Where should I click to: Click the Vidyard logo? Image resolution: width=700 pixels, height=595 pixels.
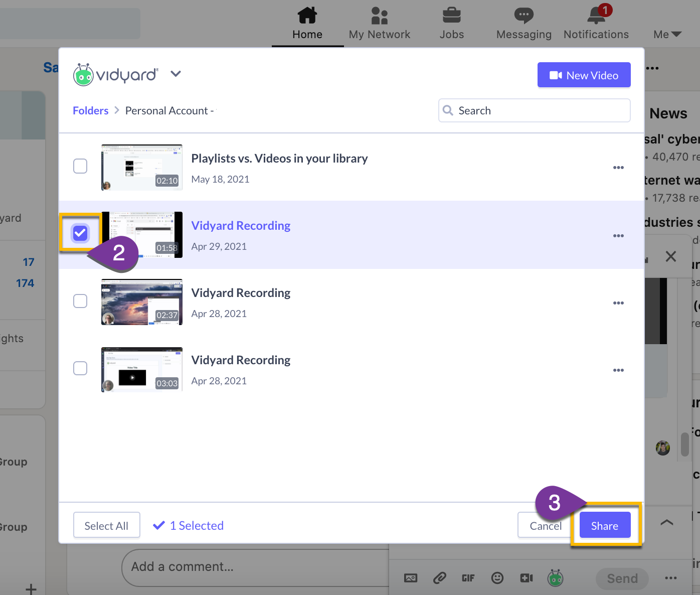(116, 75)
